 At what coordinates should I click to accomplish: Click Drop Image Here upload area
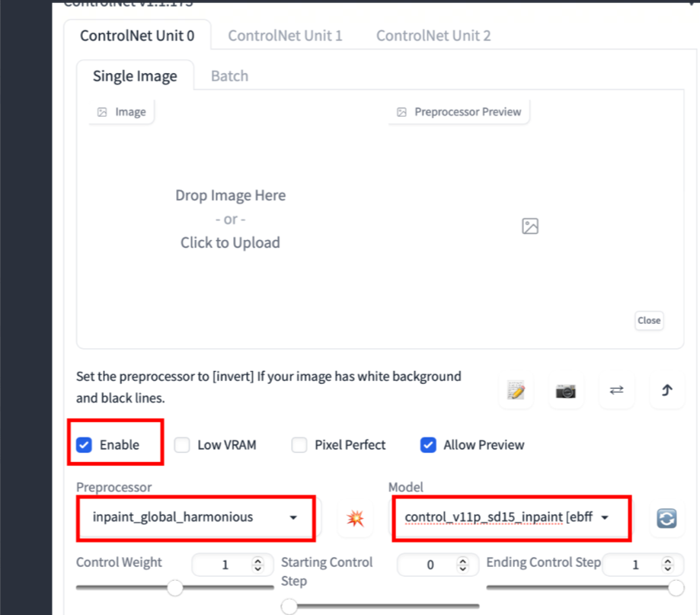tap(230, 219)
